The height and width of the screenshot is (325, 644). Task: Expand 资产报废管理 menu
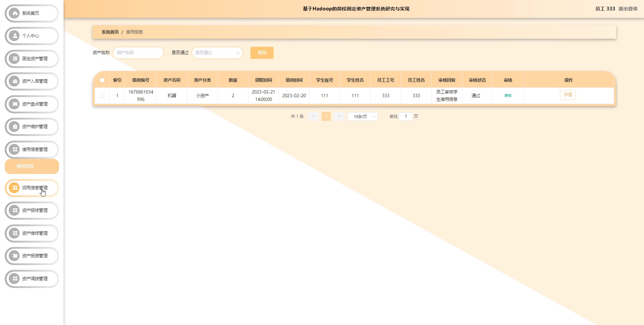(x=32, y=256)
